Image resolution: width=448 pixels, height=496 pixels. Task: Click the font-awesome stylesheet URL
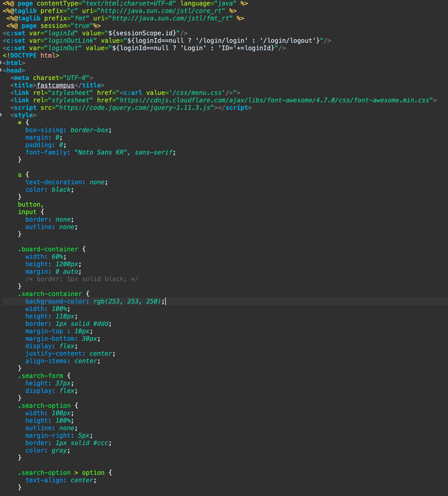(x=274, y=100)
